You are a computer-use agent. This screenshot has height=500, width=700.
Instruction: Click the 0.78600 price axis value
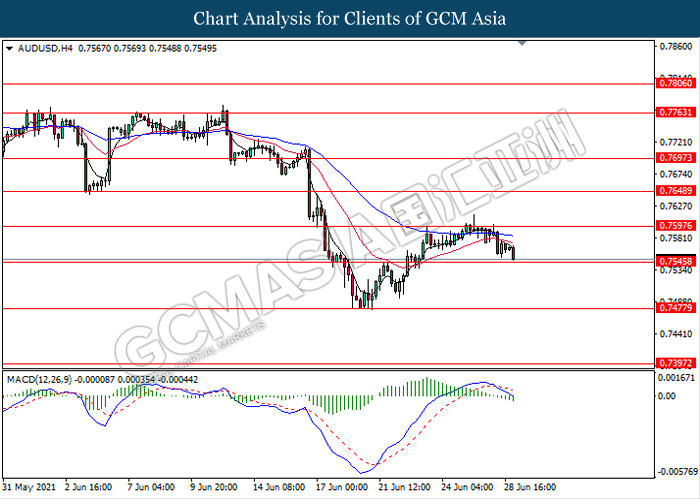click(676, 46)
